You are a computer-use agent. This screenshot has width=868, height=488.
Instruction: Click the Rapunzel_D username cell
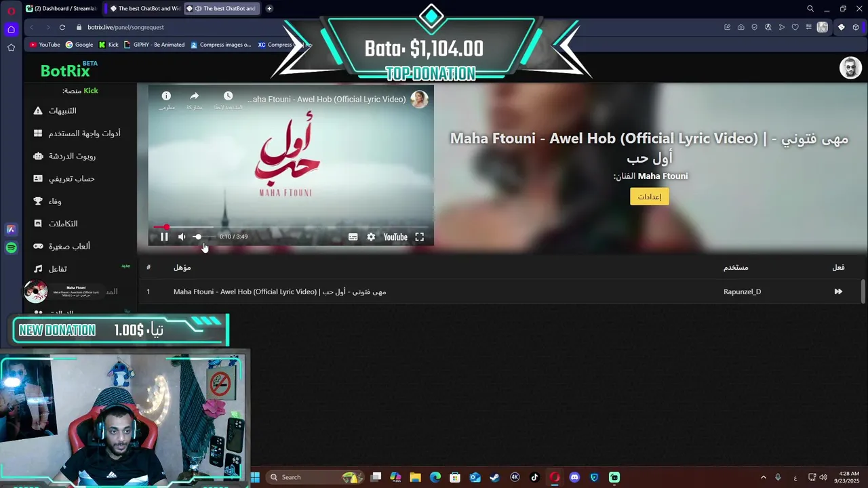742,291
